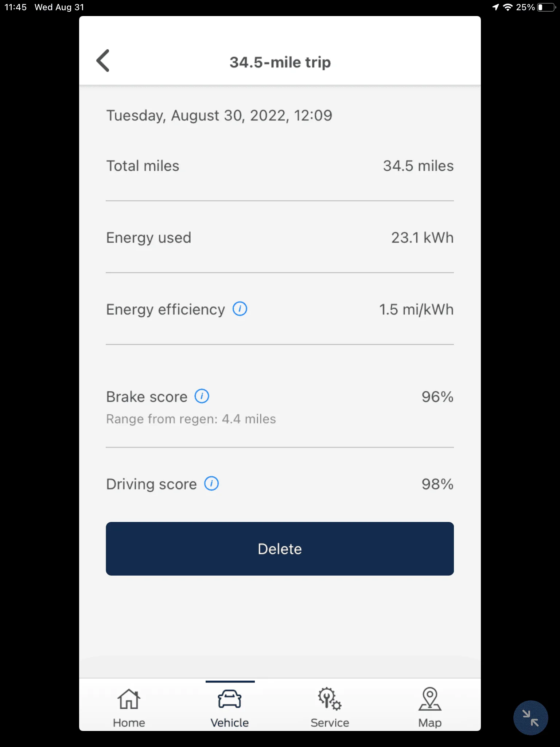Switch to the Home tab label
560x747 pixels.
[129, 723]
